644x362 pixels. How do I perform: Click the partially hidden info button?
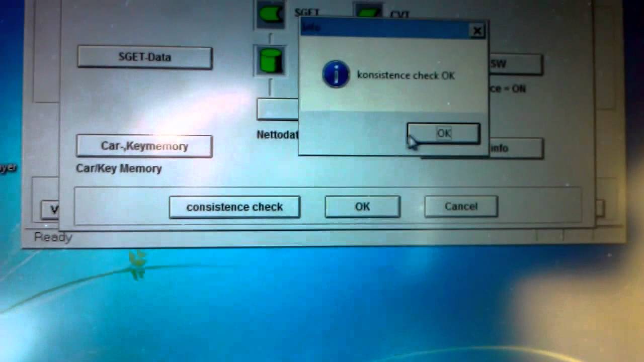pos(516,148)
